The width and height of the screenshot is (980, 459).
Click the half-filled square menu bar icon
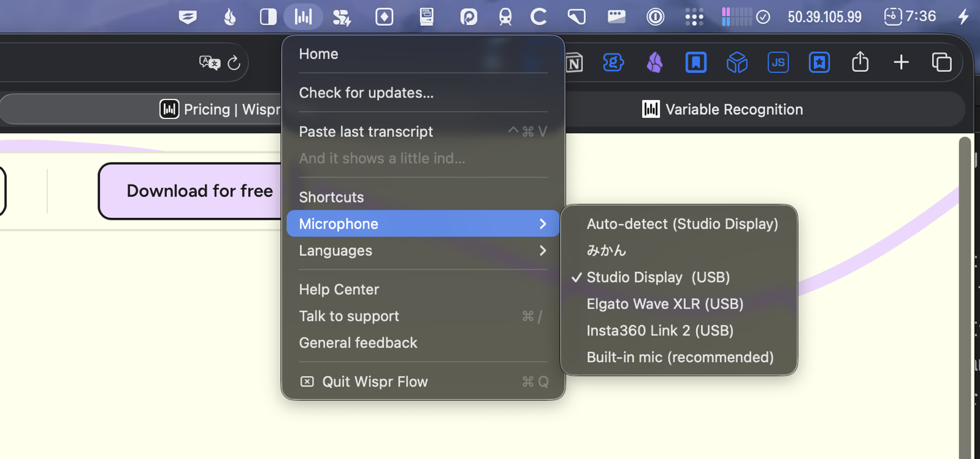[x=268, y=17]
